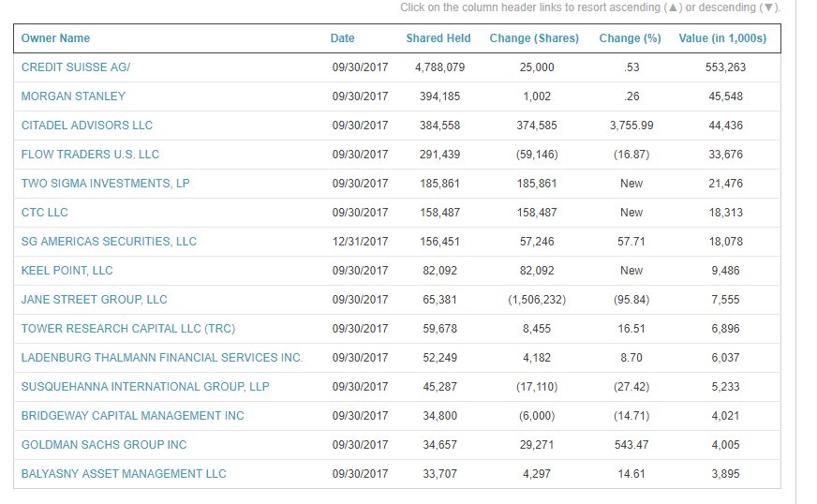Viewport: 817px width, 504px height.
Task: Open CITADEL ADVISORS LLC link
Action: [x=87, y=126]
